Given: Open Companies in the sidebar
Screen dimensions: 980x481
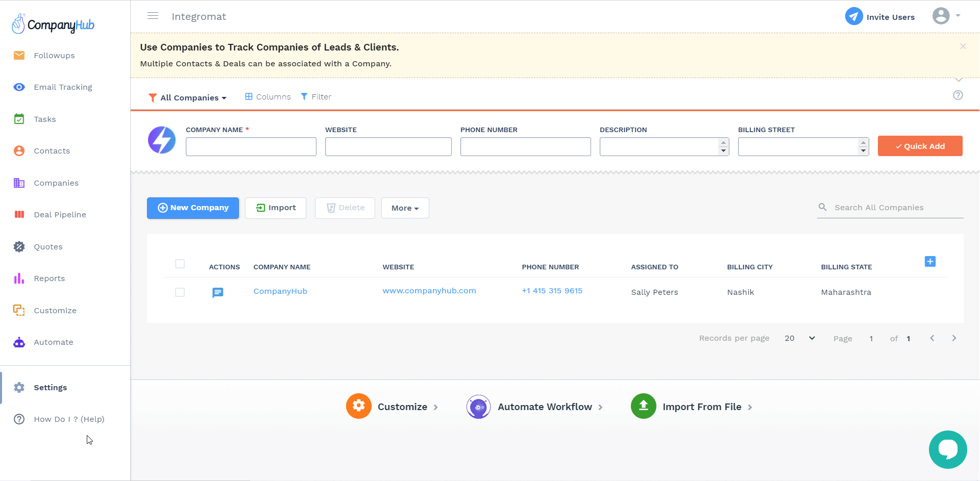Looking at the screenshot, I should (x=56, y=183).
